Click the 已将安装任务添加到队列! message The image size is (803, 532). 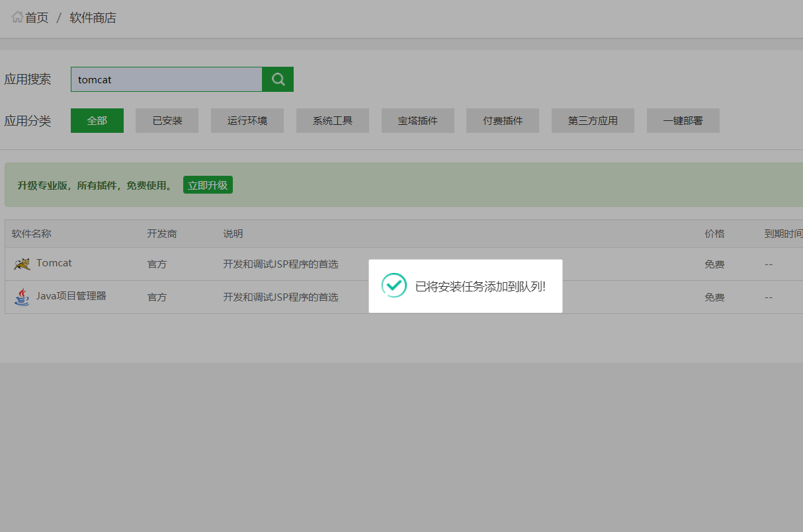[x=480, y=286]
